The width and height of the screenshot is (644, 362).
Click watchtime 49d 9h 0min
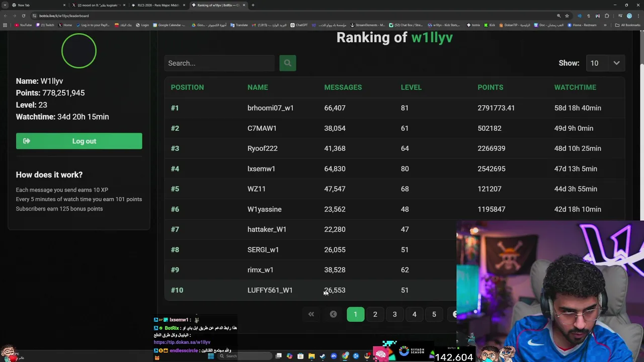[x=574, y=128]
